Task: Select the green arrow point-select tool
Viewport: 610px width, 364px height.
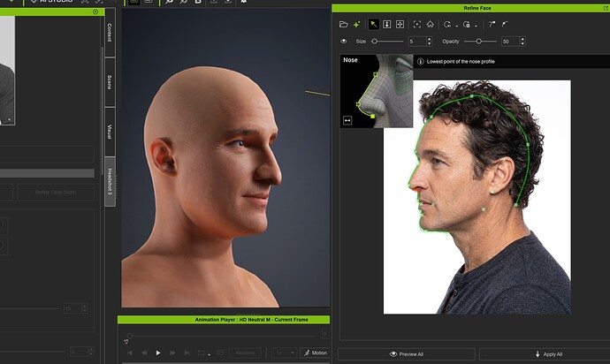Action: pos(373,25)
